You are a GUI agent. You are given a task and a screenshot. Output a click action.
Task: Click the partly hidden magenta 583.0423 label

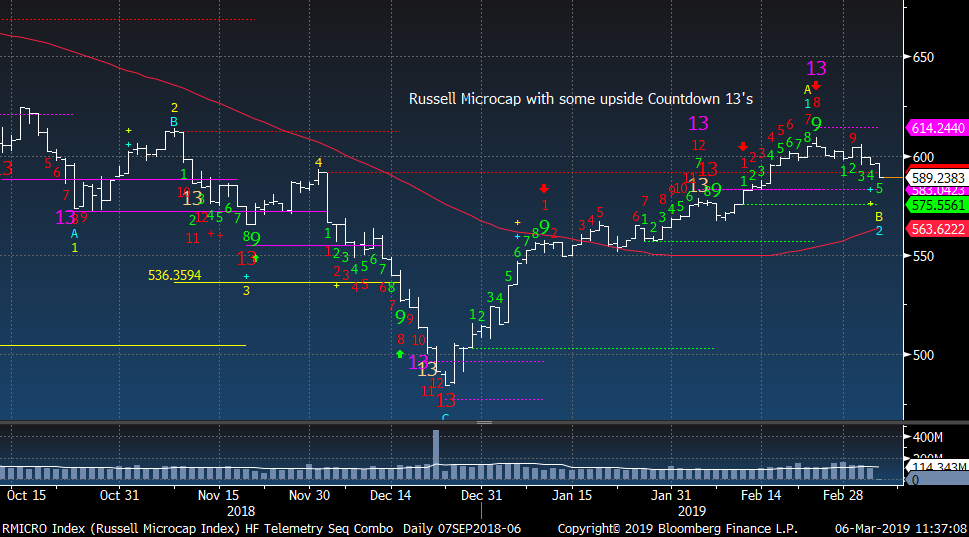(937, 190)
